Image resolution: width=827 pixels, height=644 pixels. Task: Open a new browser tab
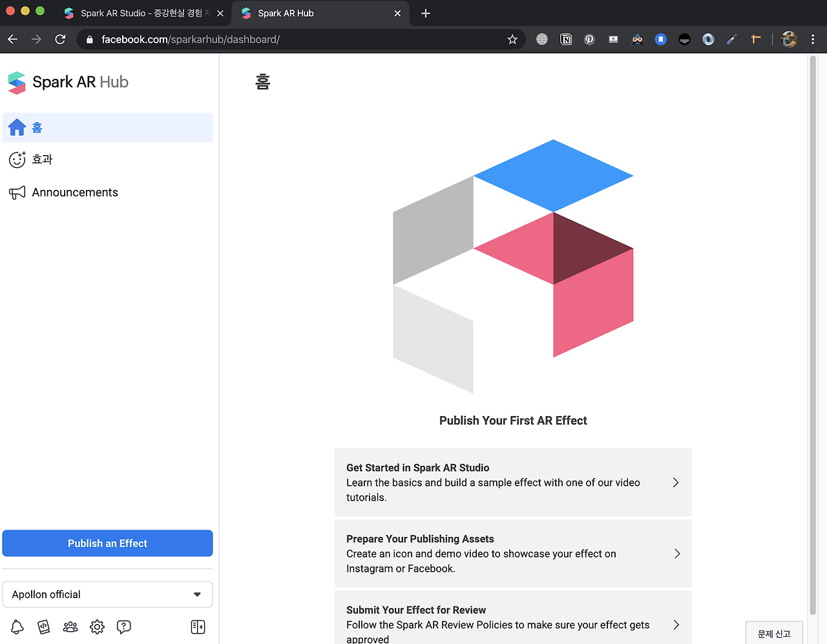[425, 14]
